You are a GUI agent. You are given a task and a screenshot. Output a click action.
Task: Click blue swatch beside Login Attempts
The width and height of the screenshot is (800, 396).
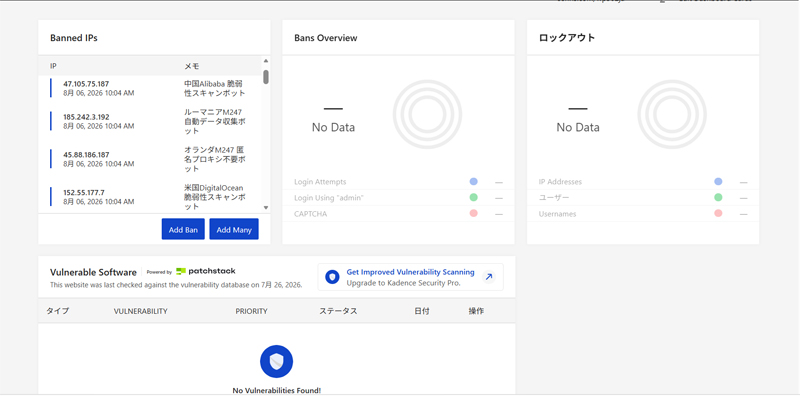click(473, 182)
